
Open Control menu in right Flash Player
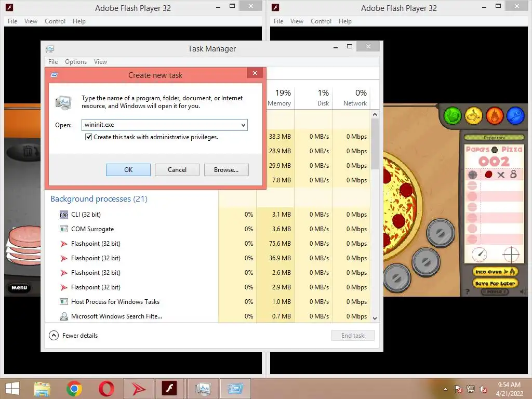coord(321,21)
